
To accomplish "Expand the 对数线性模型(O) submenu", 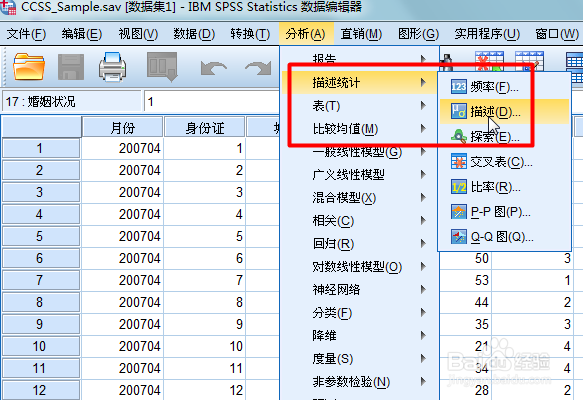I will pyautogui.click(x=359, y=267).
